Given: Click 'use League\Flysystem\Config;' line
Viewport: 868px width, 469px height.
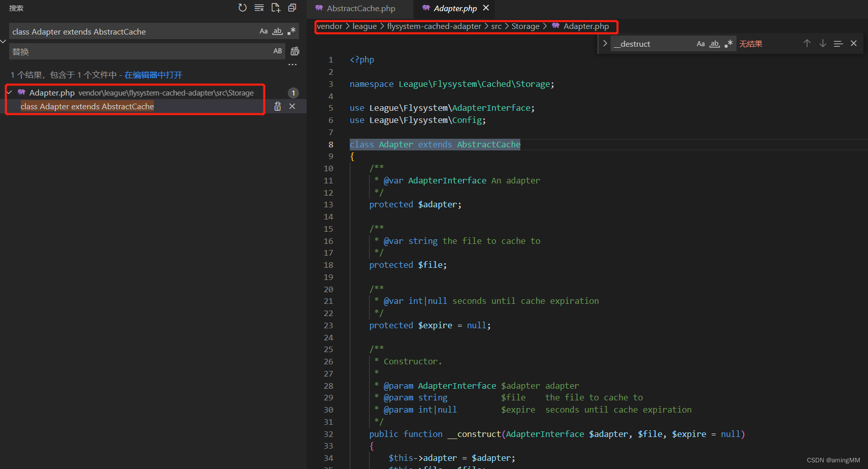Looking at the screenshot, I should click(418, 120).
